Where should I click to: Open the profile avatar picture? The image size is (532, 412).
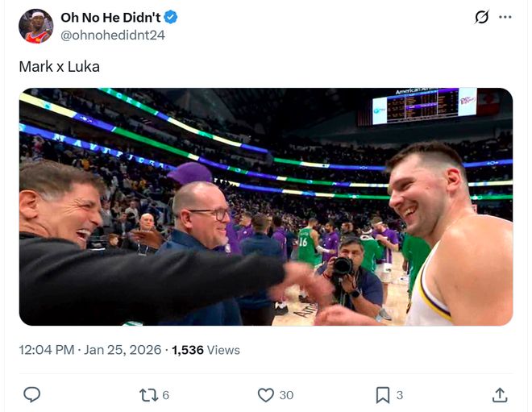(36, 26)
